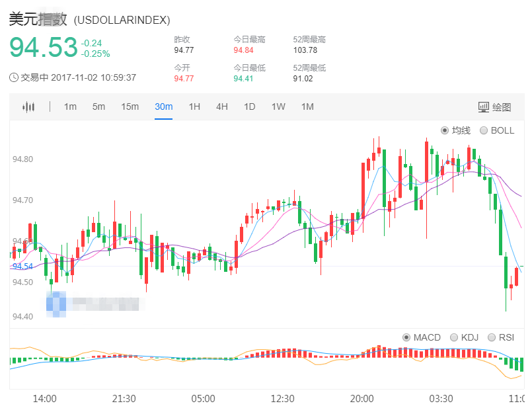This screenshot has height=418, width=532.
Task: Click the trading timestamp 2017-11-02 10:59:37
Action: click(93, 77)
